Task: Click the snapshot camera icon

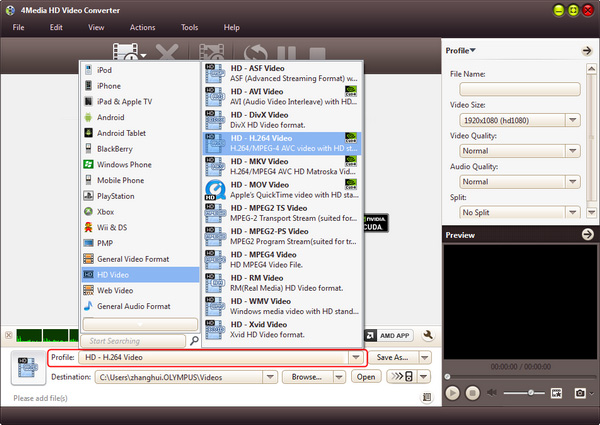Action: (577, 393)
